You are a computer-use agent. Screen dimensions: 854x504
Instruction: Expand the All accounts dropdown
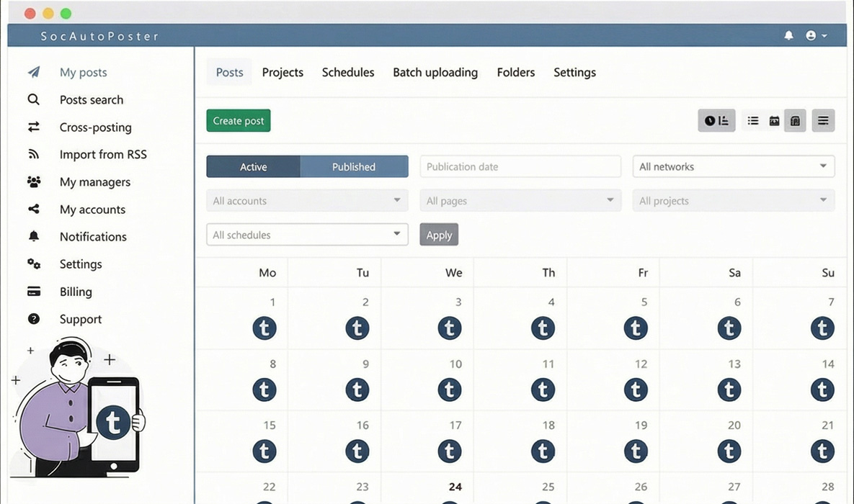click(x=306, y=200)
